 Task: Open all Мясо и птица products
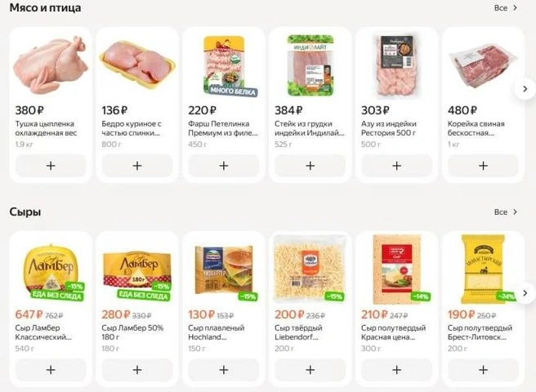[x=505, y=8]
